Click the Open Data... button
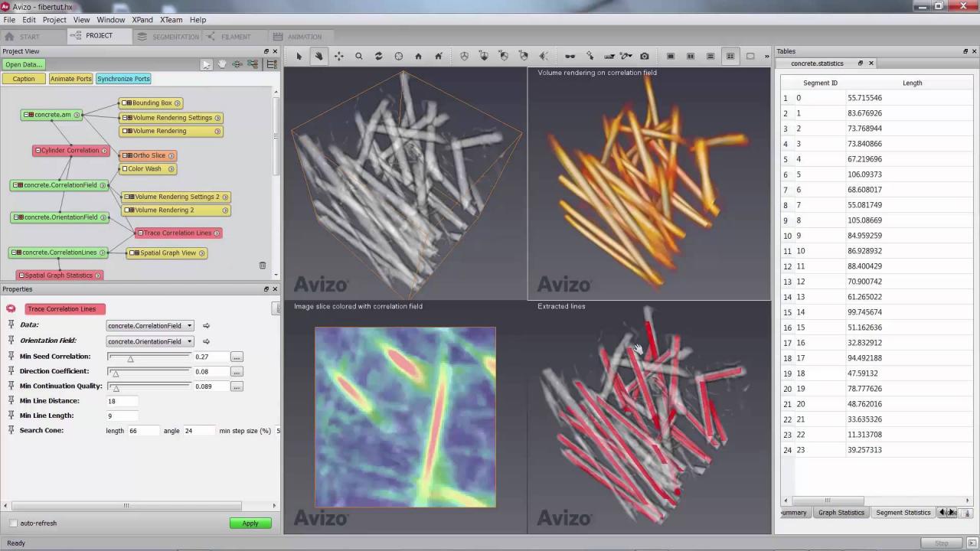 (24, 64)
